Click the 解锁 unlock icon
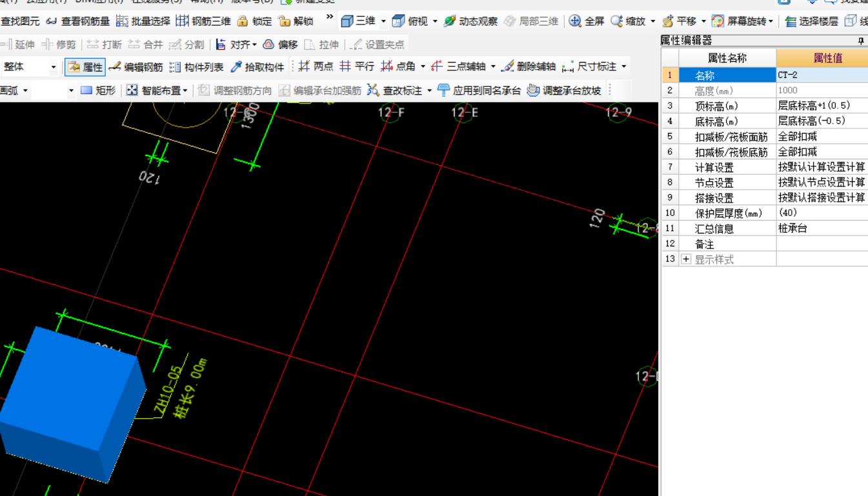868x496 pixels. [x=284, y=21]
